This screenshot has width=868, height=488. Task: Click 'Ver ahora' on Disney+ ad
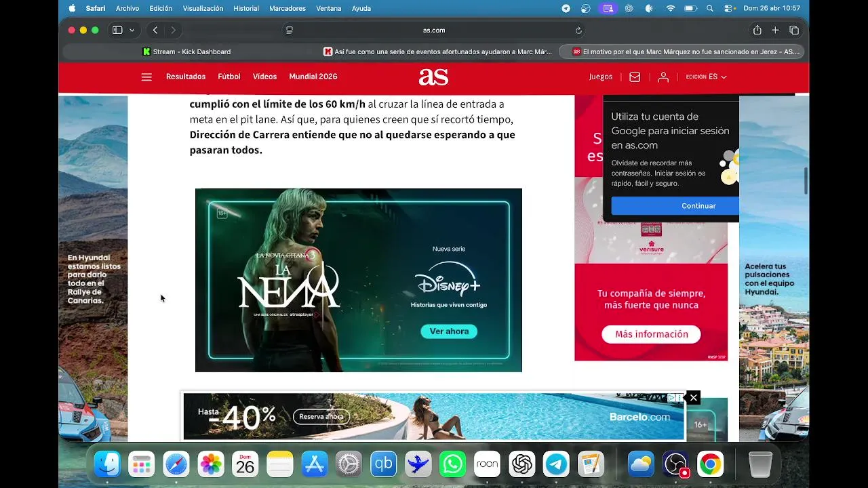449,331
